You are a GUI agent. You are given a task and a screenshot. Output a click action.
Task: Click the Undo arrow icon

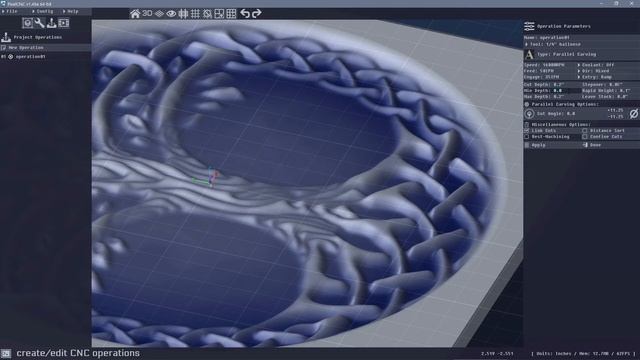[245, 13]
